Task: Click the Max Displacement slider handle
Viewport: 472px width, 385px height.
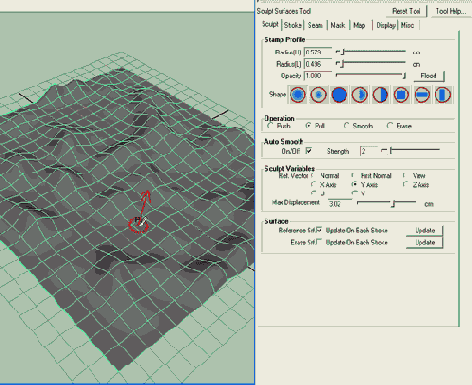Action: point(393,204)
